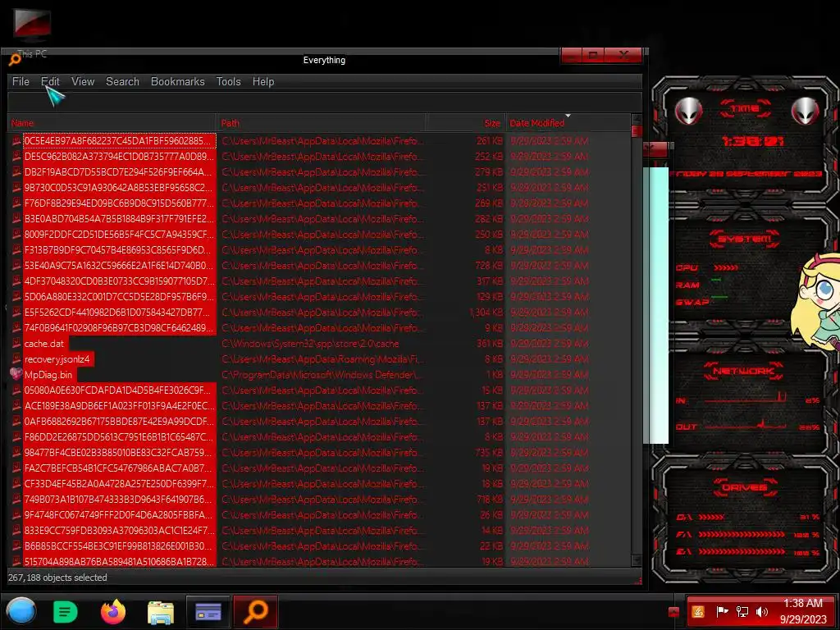Open the Help menu
Viewport: 840px width, 630px height.
coord(263,81)
